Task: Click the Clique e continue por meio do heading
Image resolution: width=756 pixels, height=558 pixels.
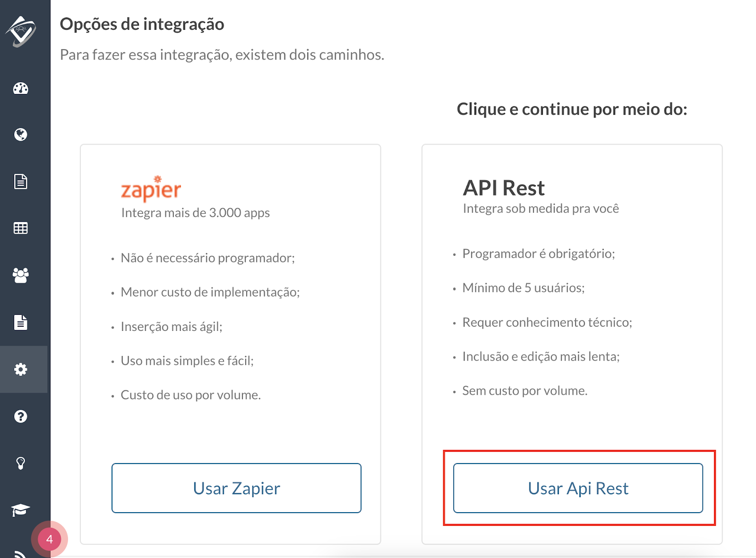Action: (572, 109)
